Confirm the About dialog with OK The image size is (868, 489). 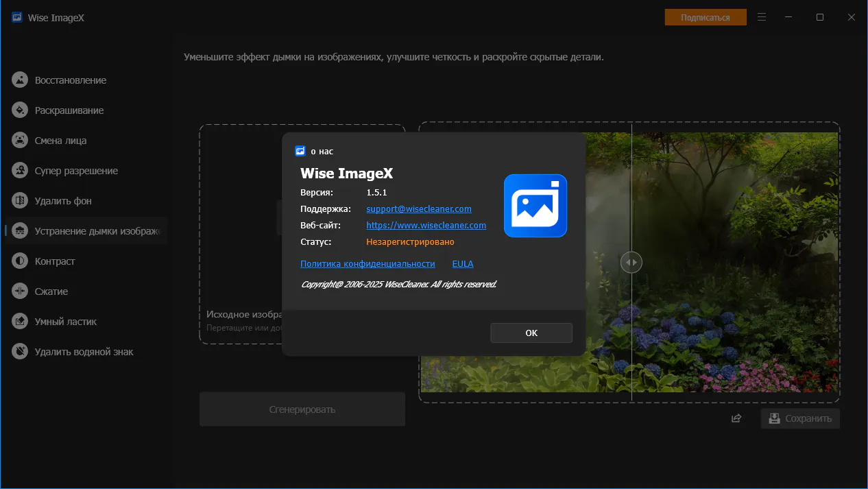point(531,333)
